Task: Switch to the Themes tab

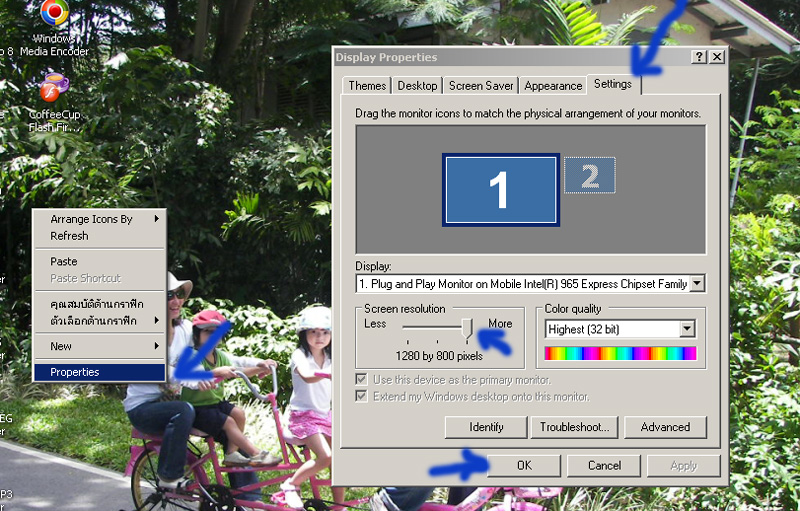Action: pyautogui.click(x=367, y=86)
